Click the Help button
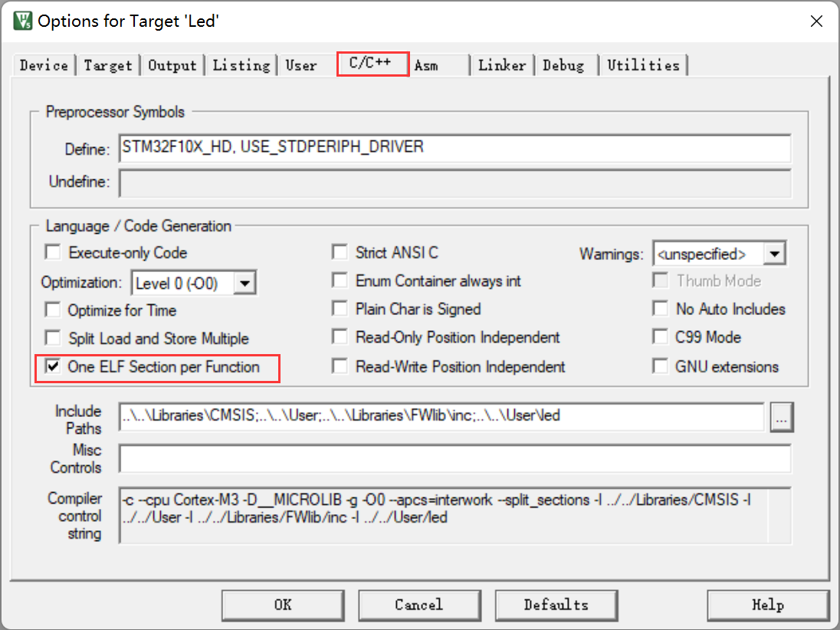This screenshot has height=630, width=840. coord(767,605)
